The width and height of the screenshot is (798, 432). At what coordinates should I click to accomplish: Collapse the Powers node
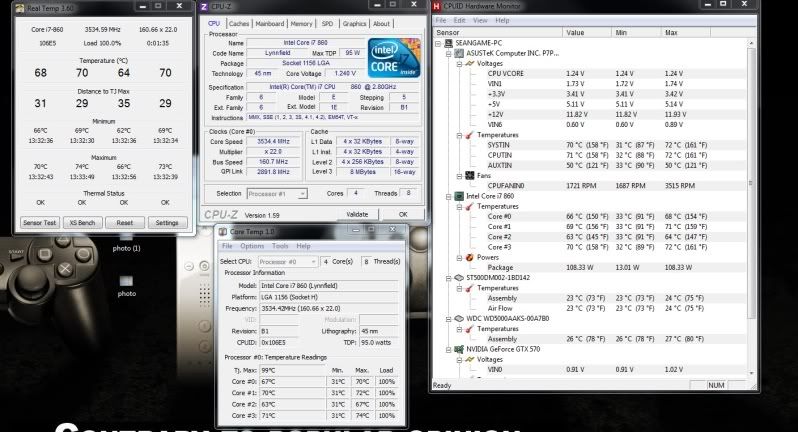point(459,258)
